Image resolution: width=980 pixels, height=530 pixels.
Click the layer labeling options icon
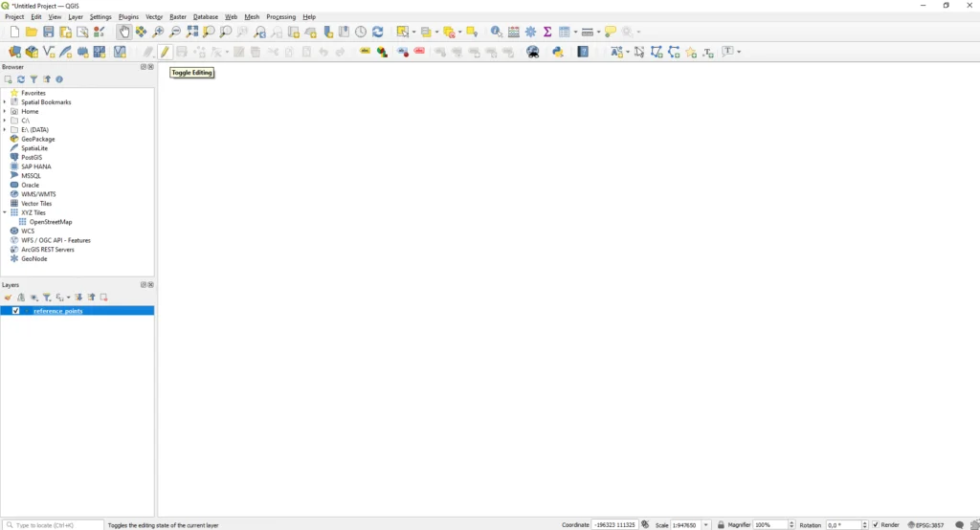click(365, 52)
